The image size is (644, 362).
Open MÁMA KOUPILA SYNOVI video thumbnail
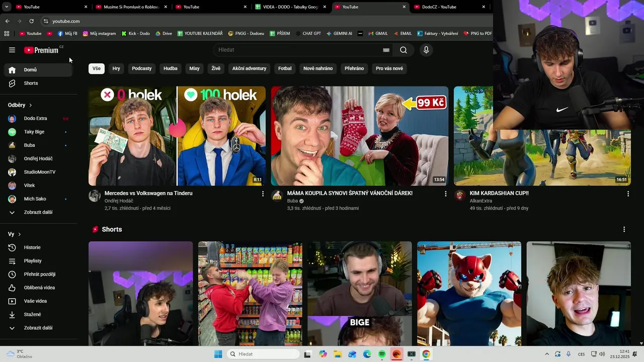360,136
